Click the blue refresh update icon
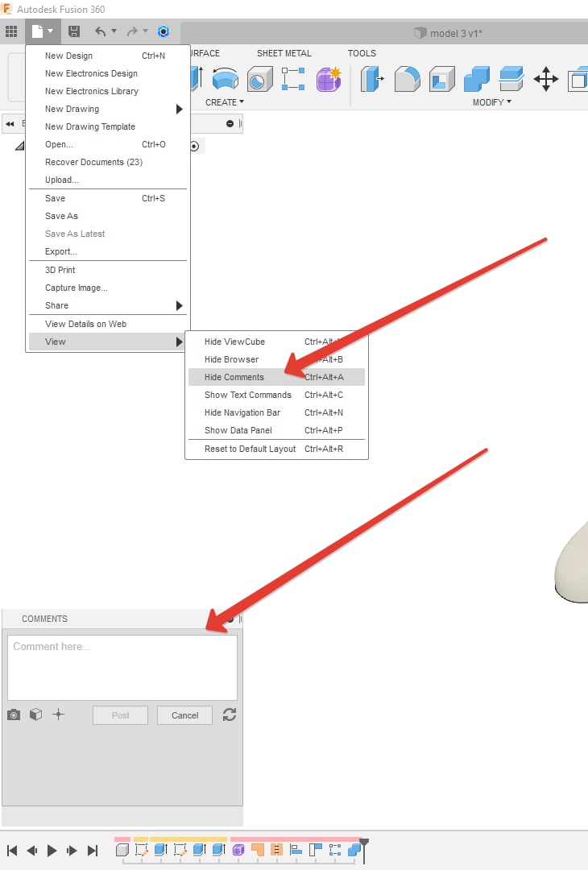The width and height of the screenshot is (588, 870). click(x=163, y=31)
